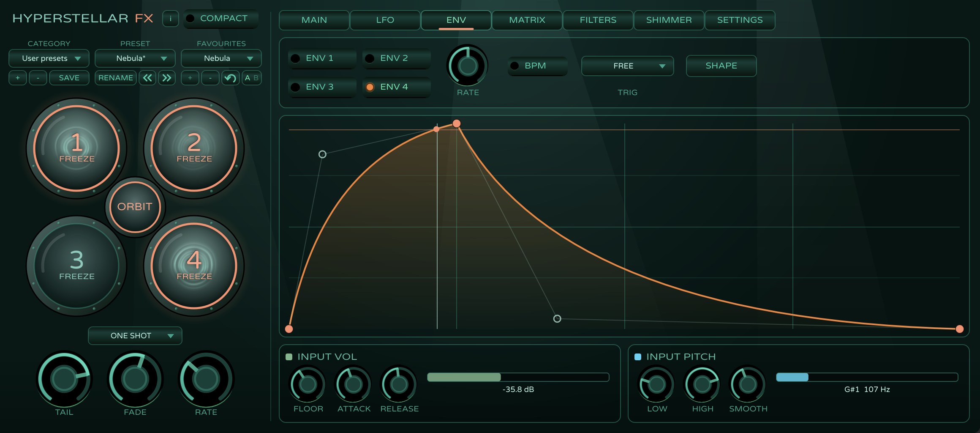Click the A B compare button
This screenshot has height=433, width=980.
tap(251, 78)
